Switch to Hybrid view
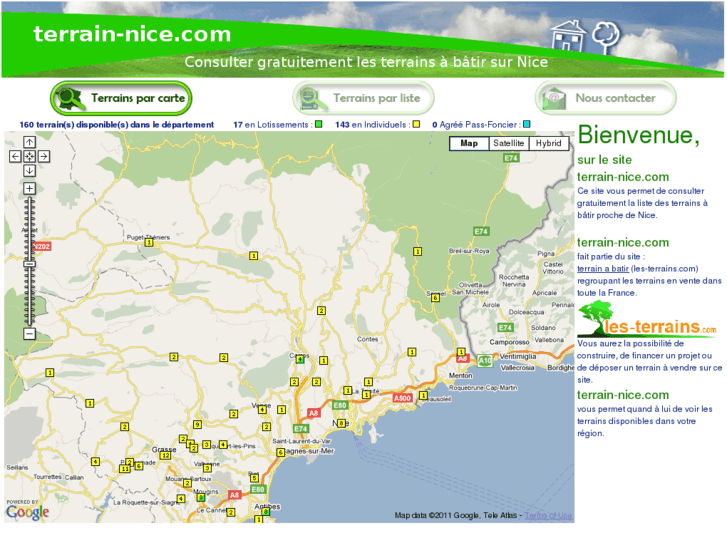This screenshot has width=727, height=545. [x=548, y=143]
